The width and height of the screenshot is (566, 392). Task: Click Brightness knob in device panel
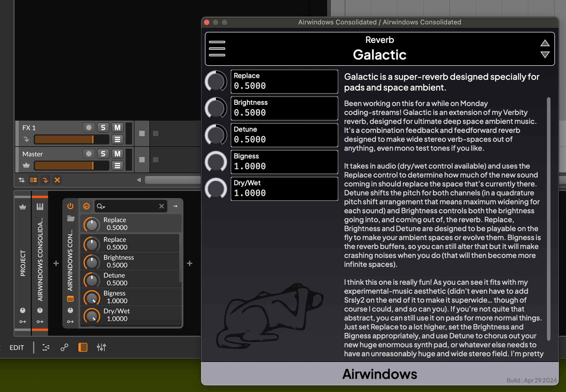click(x=92, y=262)
